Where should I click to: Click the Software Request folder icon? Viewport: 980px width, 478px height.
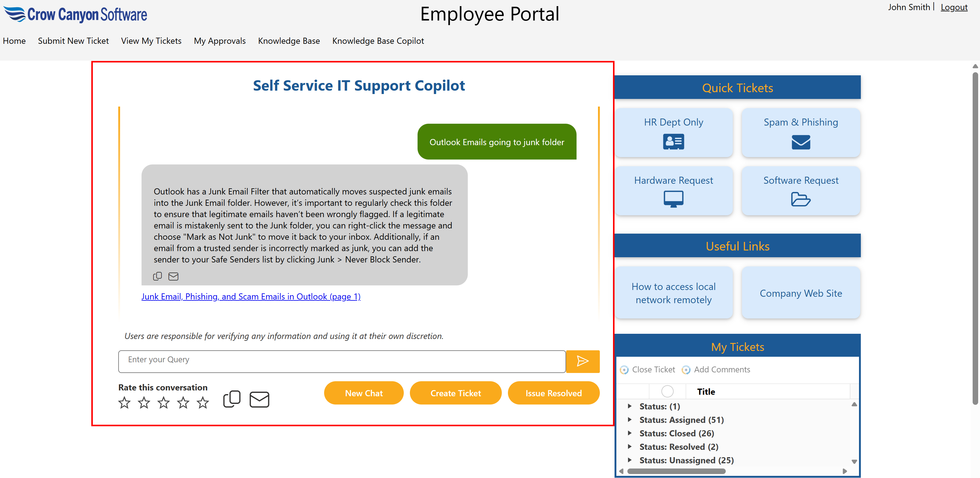pos(801,199)
